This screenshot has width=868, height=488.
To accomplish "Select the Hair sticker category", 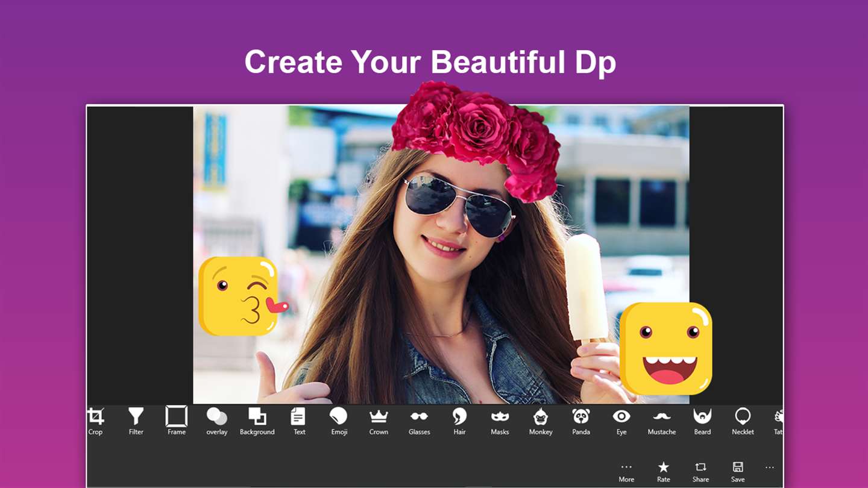I will [x=460, y=421].
